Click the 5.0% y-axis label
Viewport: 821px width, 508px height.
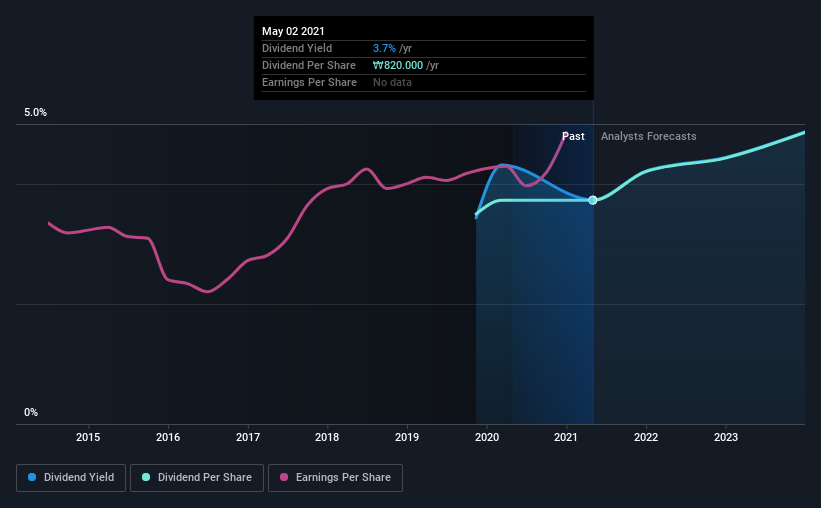tap(35, 113)
